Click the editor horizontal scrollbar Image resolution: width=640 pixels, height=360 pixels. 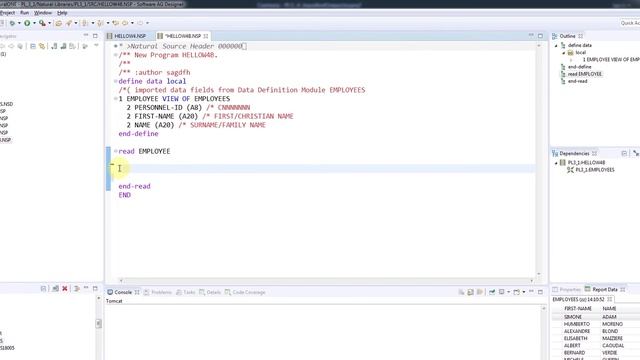pos(327,280)
